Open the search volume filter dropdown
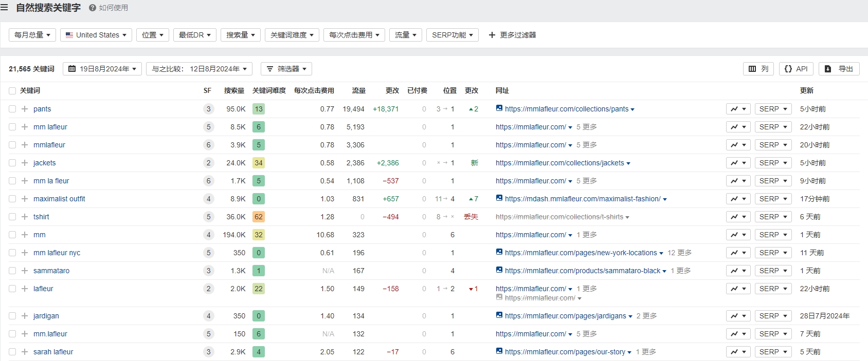This screenshot has height=361, width=868. click(x=241, y=35)
